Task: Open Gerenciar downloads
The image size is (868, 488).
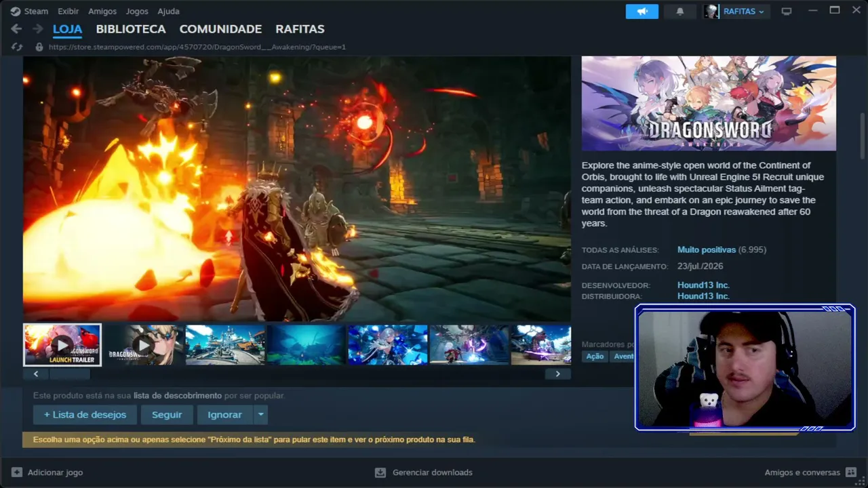Action: 424,472
